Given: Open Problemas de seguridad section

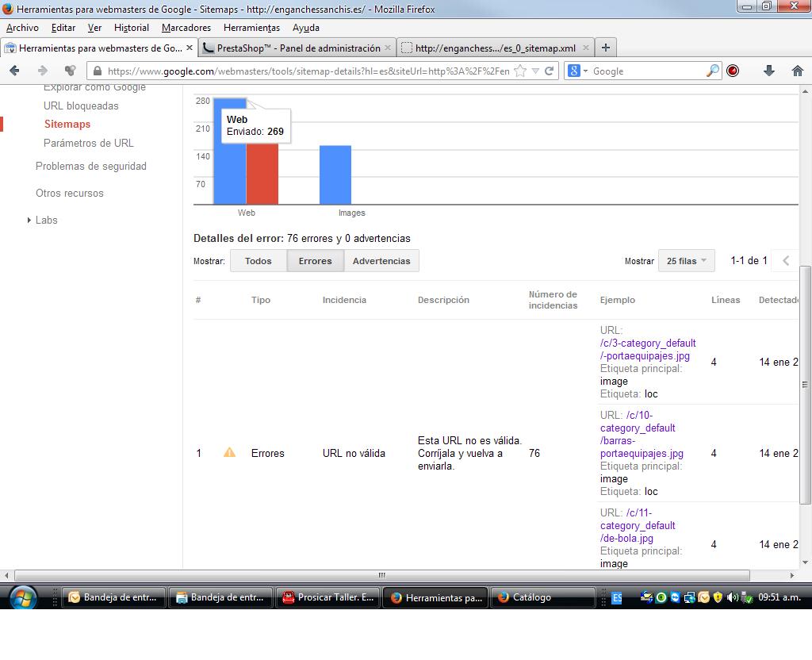Looking at the screenshot, I should click(91, 167).
